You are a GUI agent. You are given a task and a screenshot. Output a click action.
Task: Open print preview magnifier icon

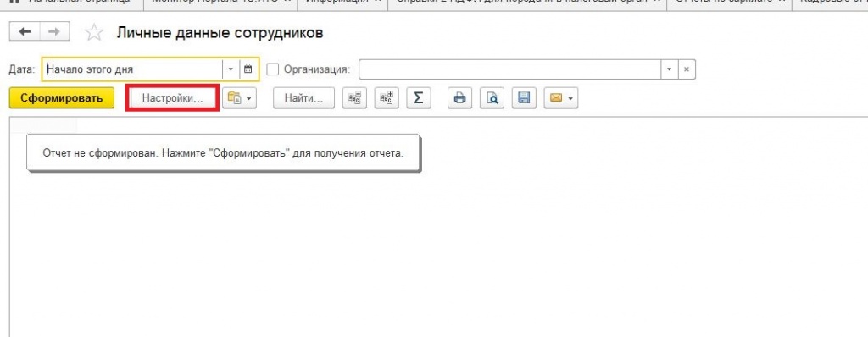click(492, 98)
